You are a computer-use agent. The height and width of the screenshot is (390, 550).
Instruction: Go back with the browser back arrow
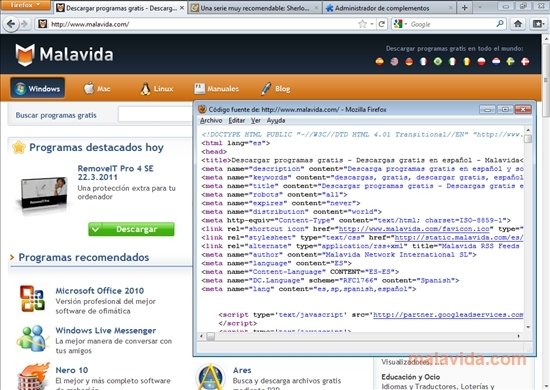[11, 24]
